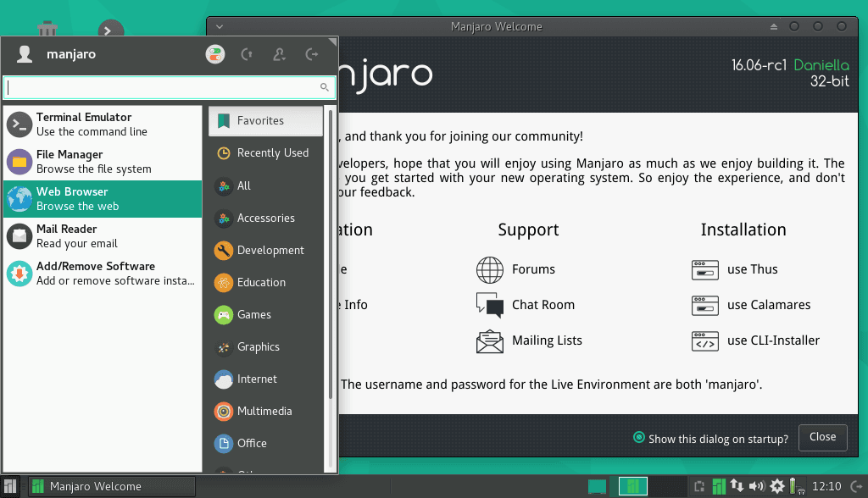Viewport: 868px width, 498px height.
Task: Click the lock screen icon in the menu header
Action: [x=246, y=54]
